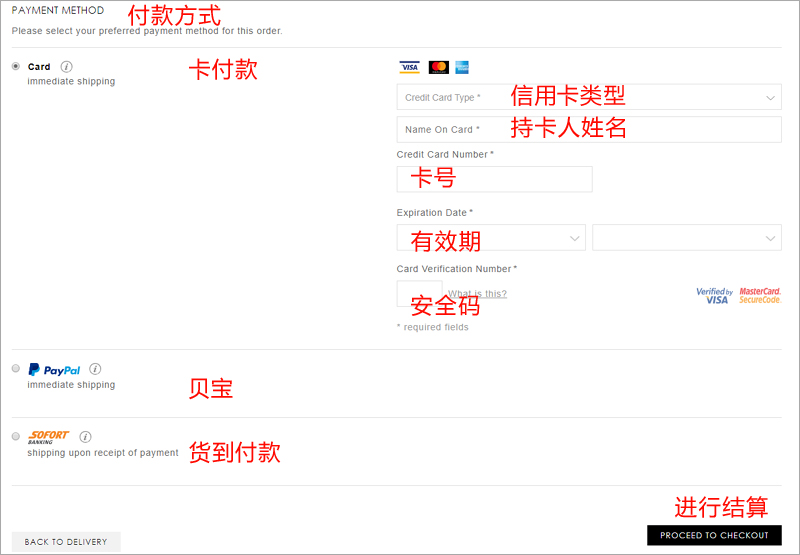Click the Proceed to Checkout button
800x555 pixels.
[714, 535]
